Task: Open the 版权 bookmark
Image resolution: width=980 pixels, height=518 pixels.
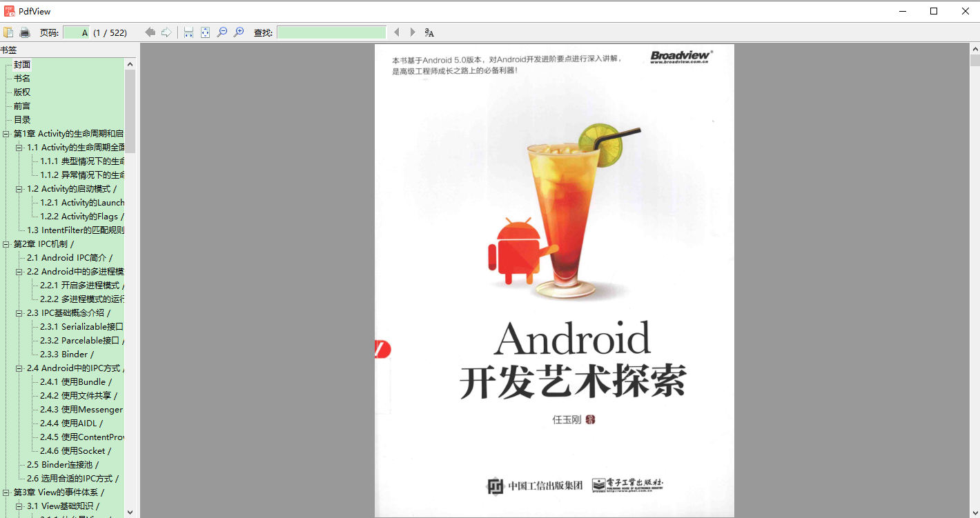Action: click(x=22, y=92)
